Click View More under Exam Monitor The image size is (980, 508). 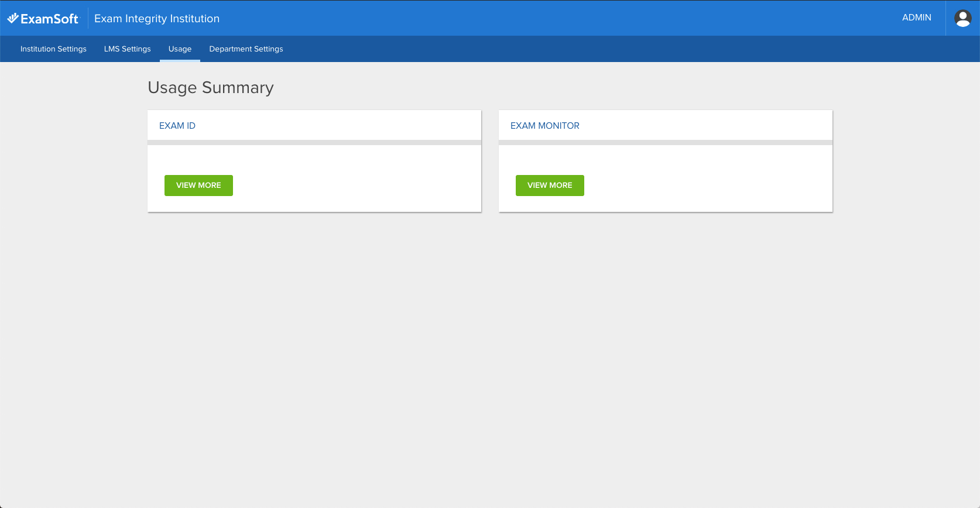click(550, 186)
